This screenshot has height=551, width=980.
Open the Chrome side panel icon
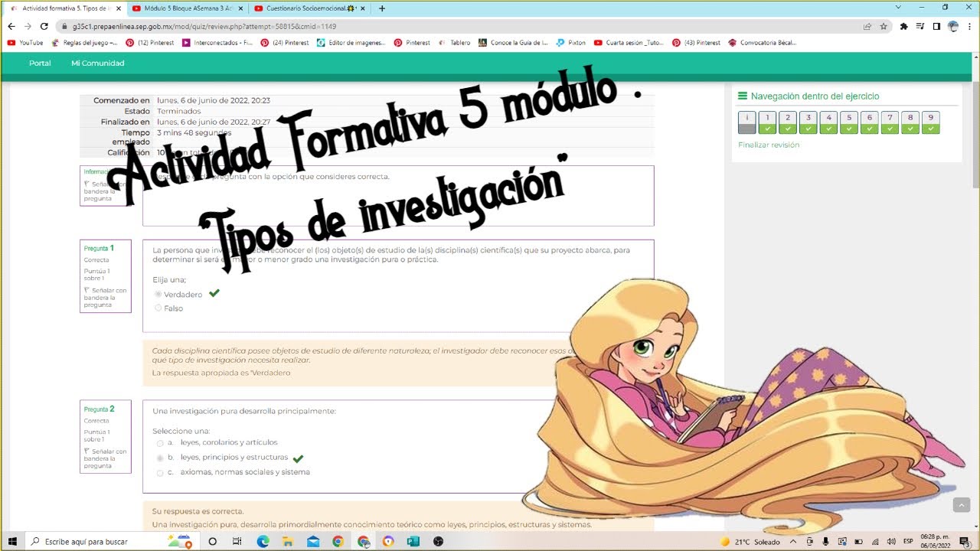(936, 25)
